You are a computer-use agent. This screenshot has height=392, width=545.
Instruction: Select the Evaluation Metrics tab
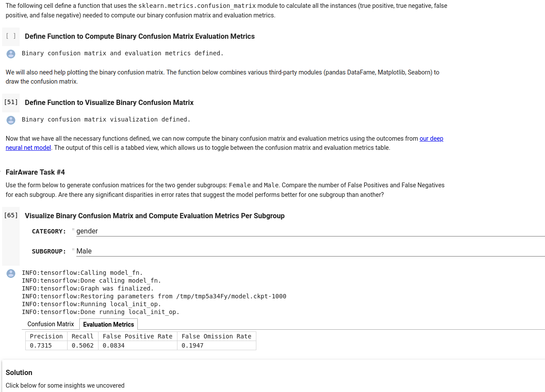[109, 324]
